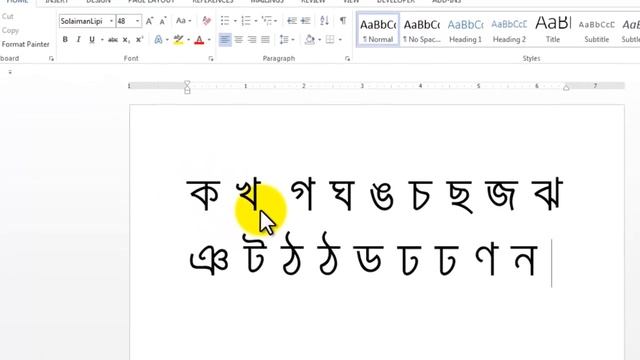Align paragraph to the right
The width and height of the screenshot is (640, 360).
point(252,40)
